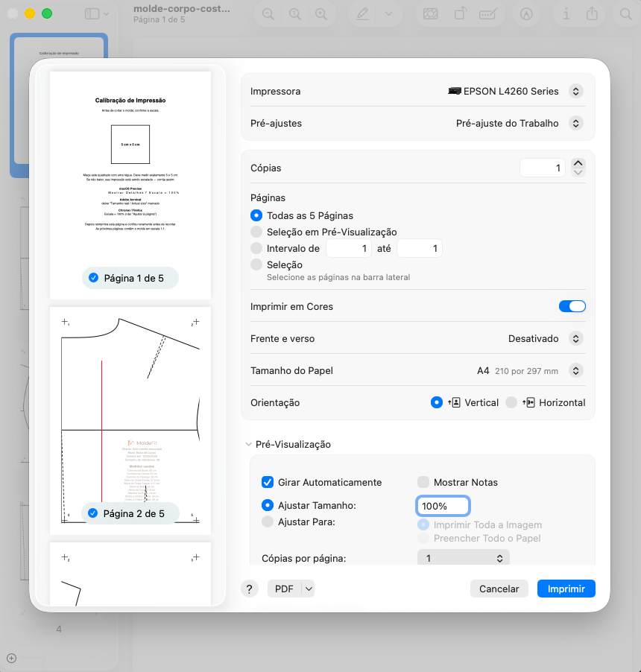The image size is (641, 672).
Task: Click the sidebar view toggle icon in Preview toolbar
Action: tap(92, 14)
